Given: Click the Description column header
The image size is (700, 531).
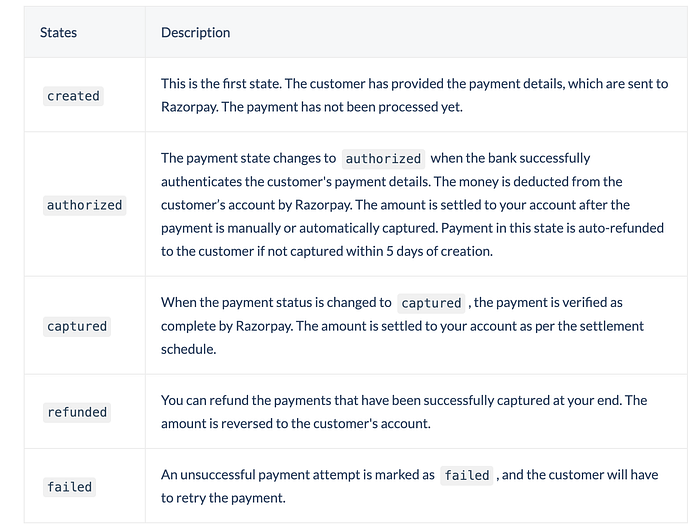Looking at the screenshot, I should click(x=196, y=33).
